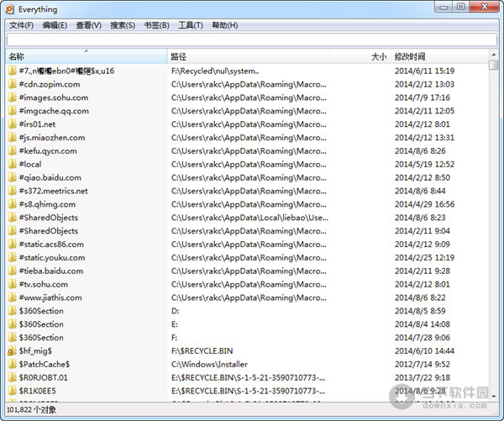
Task: Open the 文件(F) menu
Action: (x=21, y=25)
